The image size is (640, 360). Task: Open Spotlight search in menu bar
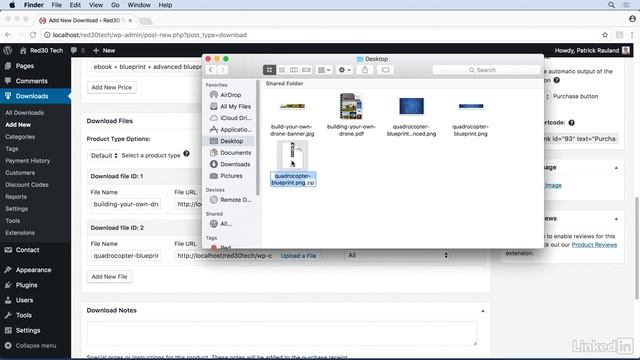(x=611, y=5)
